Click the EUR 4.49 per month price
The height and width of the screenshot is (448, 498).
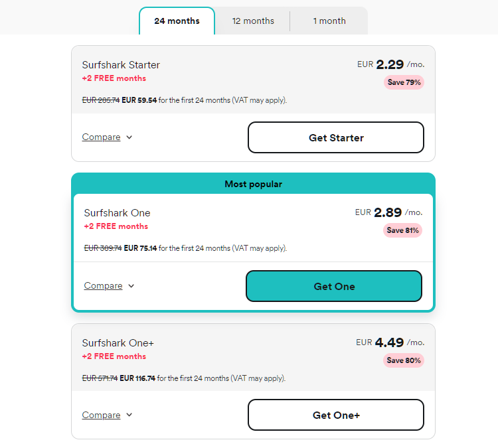tap(390, 342)
